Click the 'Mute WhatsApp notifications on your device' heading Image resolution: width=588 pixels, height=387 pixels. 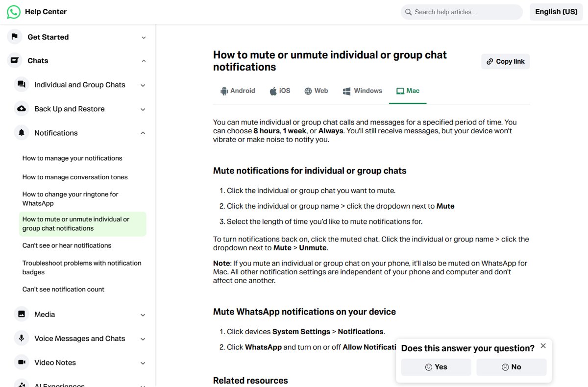[304, 312]
